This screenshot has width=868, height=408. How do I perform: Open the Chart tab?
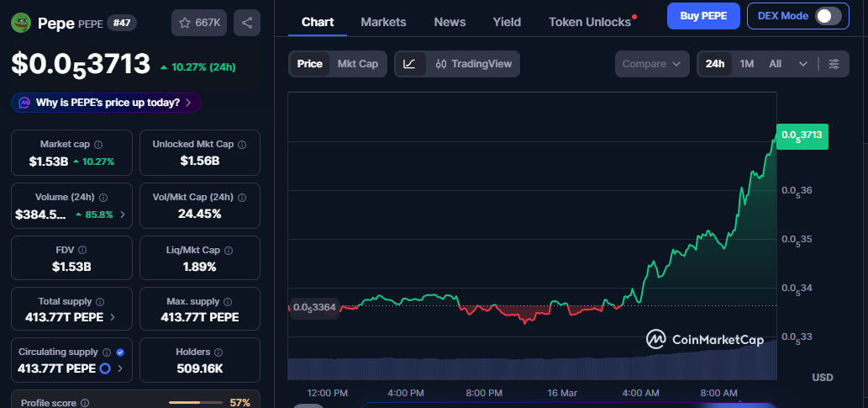[318, 22]
